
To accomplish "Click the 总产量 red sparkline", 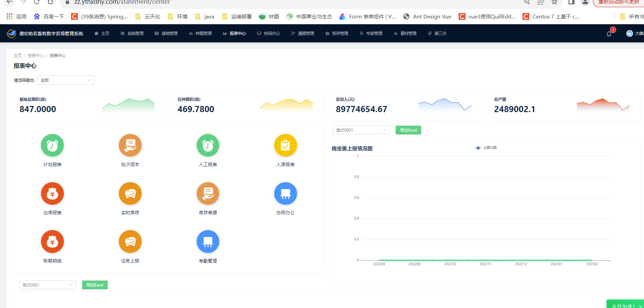I will [x=603, y=105].
